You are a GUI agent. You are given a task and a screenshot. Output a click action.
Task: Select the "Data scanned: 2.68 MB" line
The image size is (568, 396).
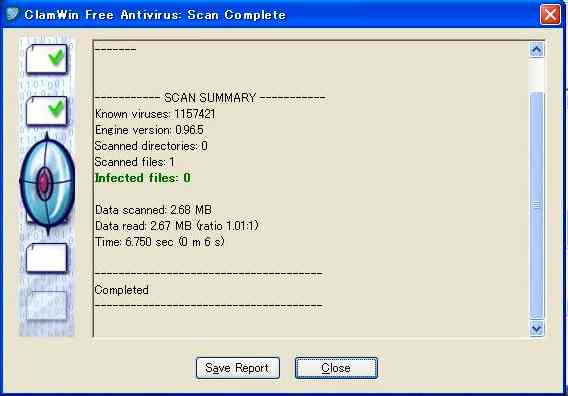pos(153,210)
